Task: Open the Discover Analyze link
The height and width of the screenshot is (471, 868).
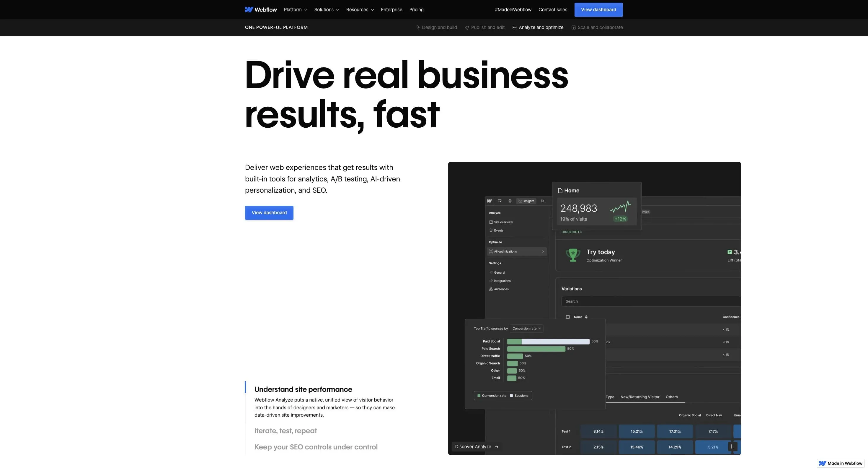Action: pyautogui.click(x=477, y=447)
